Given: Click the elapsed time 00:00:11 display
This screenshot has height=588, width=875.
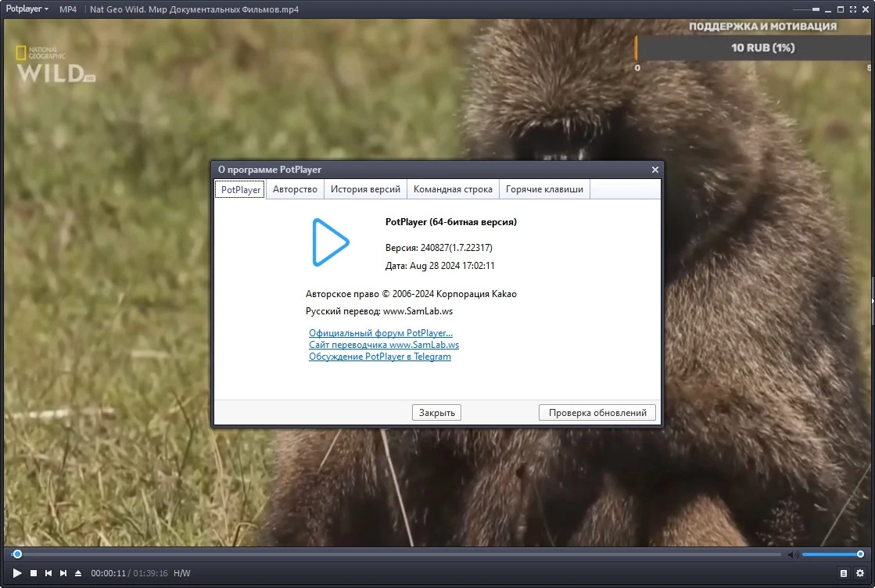Looking at the screenshot, I should click(x=108, y=573).
